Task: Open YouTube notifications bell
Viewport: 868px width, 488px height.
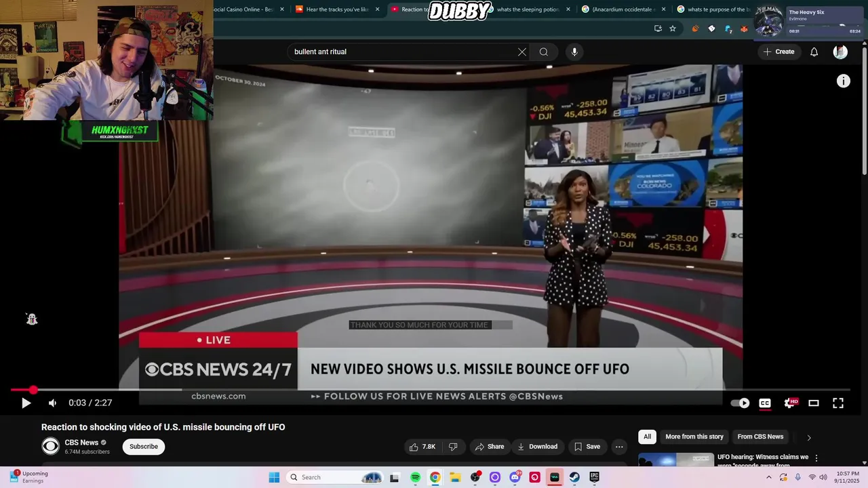Action: click(x=814, y=52)
